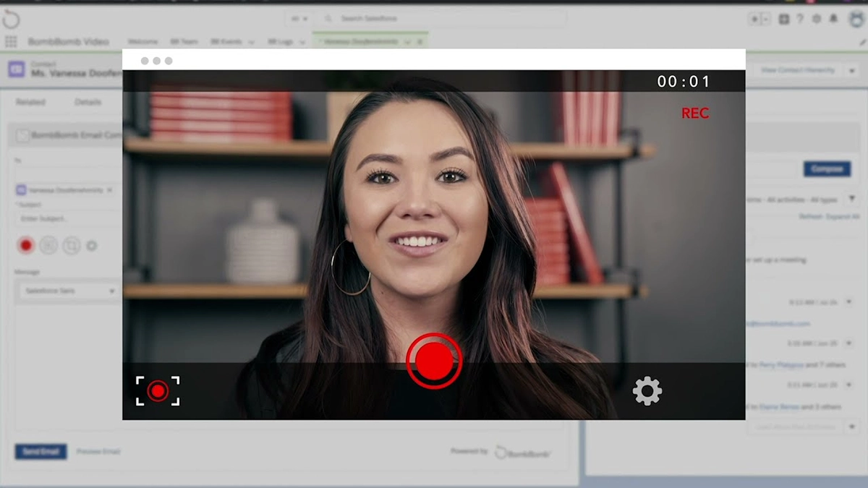
Task: Click the blue Compose button
Action: click(x=827, y=169)
